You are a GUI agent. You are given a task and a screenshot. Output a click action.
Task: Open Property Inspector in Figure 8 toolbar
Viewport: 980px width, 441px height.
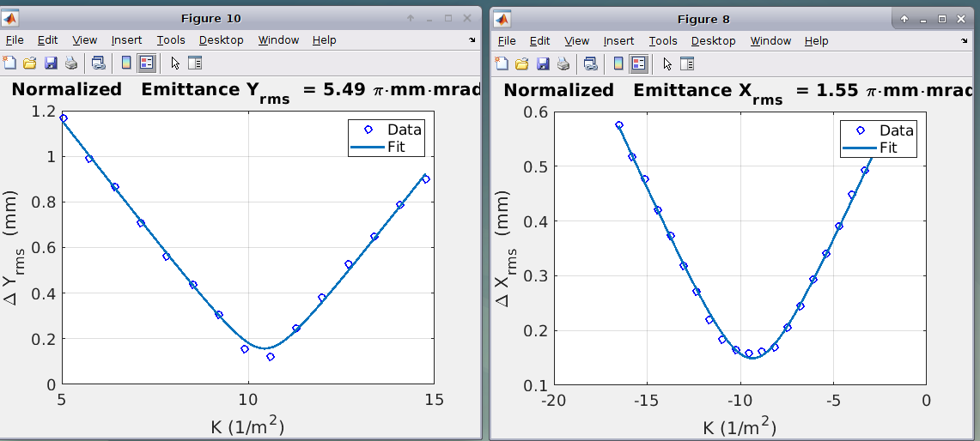[686, 63]
